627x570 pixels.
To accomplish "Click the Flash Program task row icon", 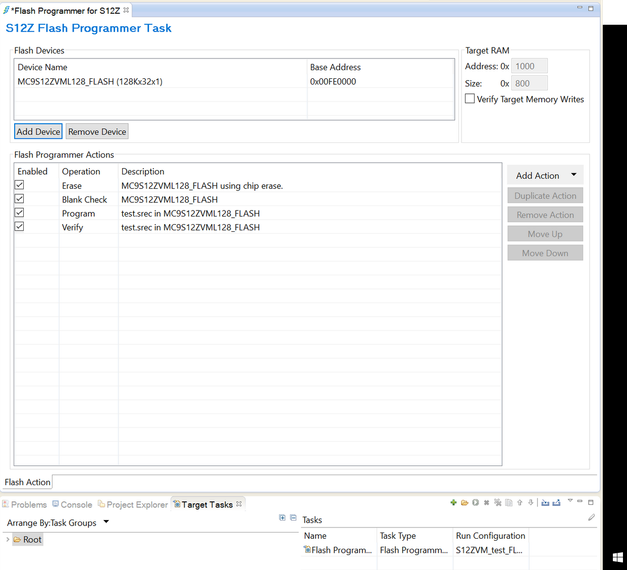I will [307, 550].
